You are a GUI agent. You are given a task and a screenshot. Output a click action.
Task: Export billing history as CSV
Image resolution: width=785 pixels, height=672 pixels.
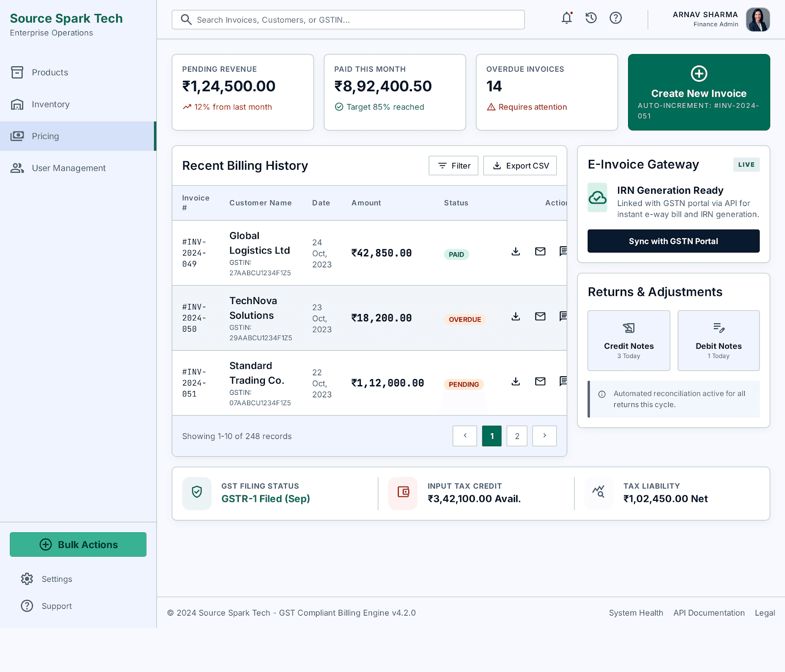pyautogui.click(x=520, y=166)
